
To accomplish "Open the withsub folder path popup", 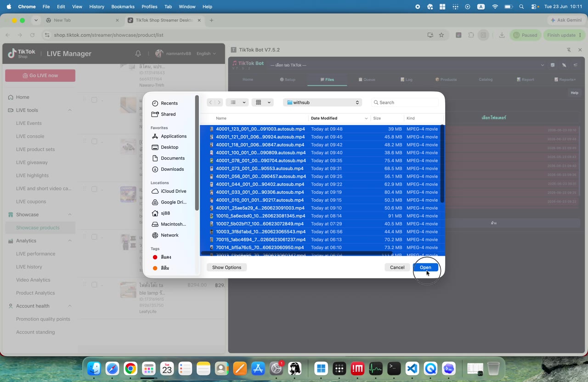I will [322, 102].
